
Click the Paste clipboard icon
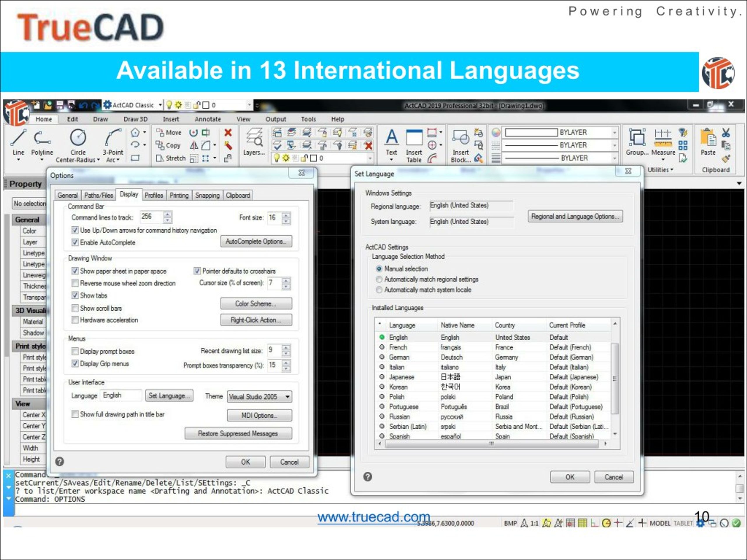708,142
